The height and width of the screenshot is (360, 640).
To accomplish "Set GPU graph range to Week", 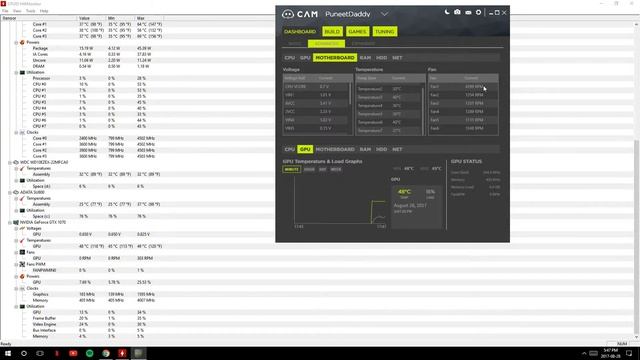I will [336, 169].
